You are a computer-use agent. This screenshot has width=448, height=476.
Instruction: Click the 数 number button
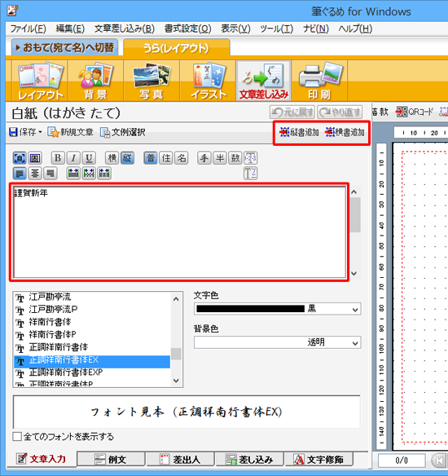(235, 158)
